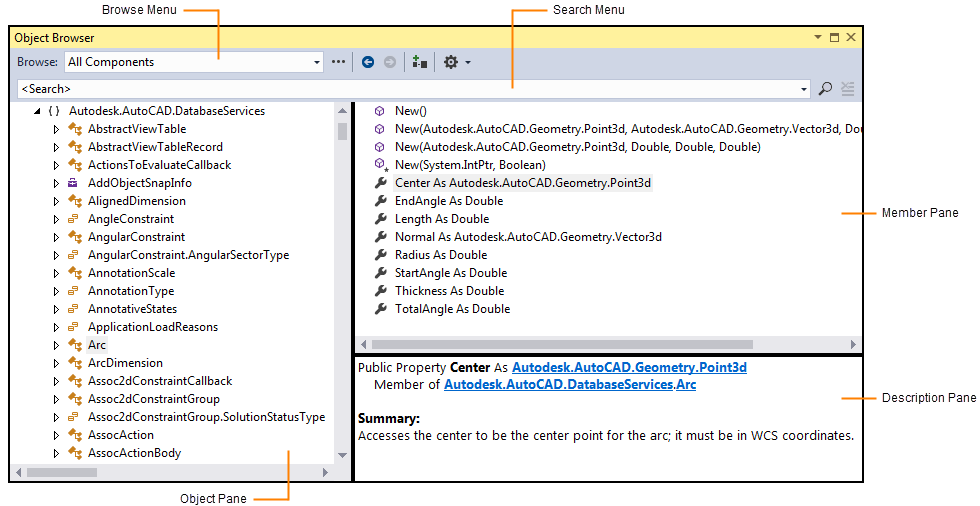Select Normal As Vector3d member
This screenshot has width=980, height=506.
click(x=528, y=237)
